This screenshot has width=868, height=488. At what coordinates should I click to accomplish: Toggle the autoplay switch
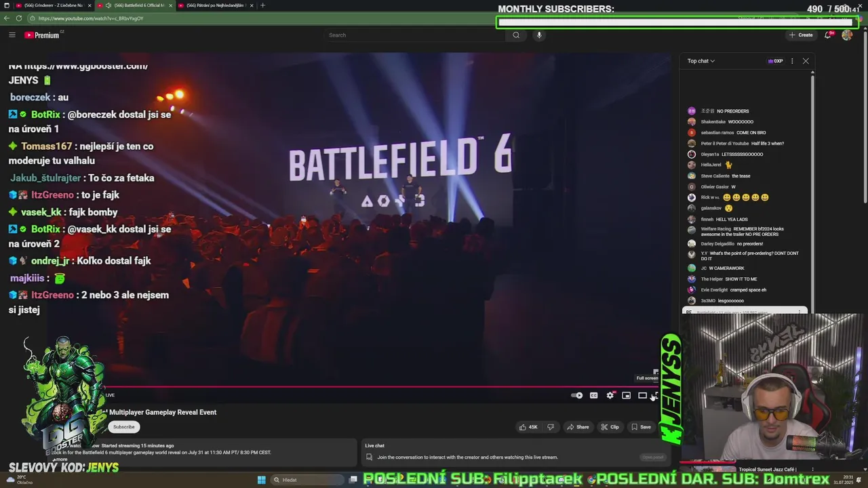point(577,396)
